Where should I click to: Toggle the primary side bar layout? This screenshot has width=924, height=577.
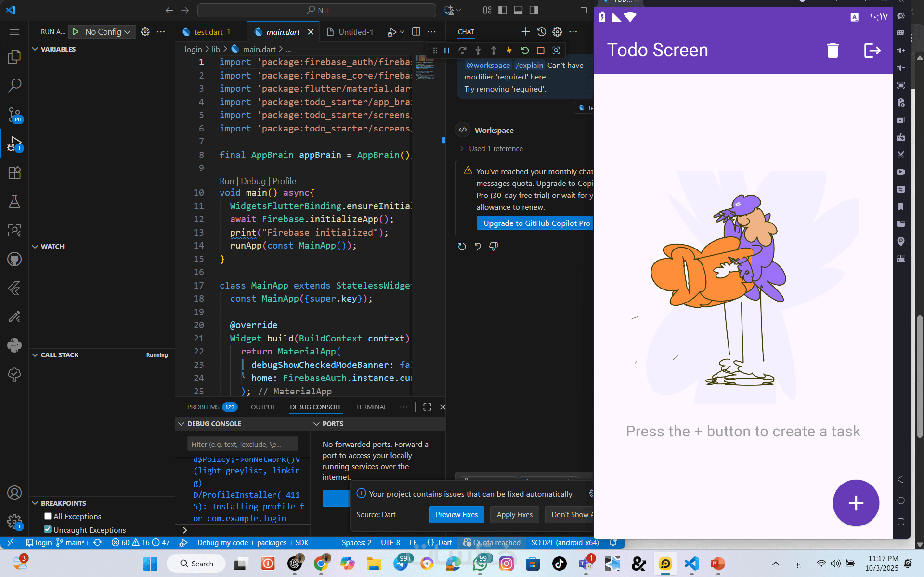click(x=503, y=10)
